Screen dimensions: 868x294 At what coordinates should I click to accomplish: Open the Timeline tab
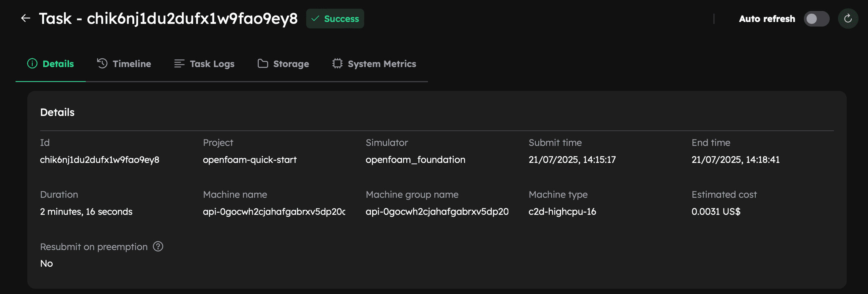pos(124,64)
